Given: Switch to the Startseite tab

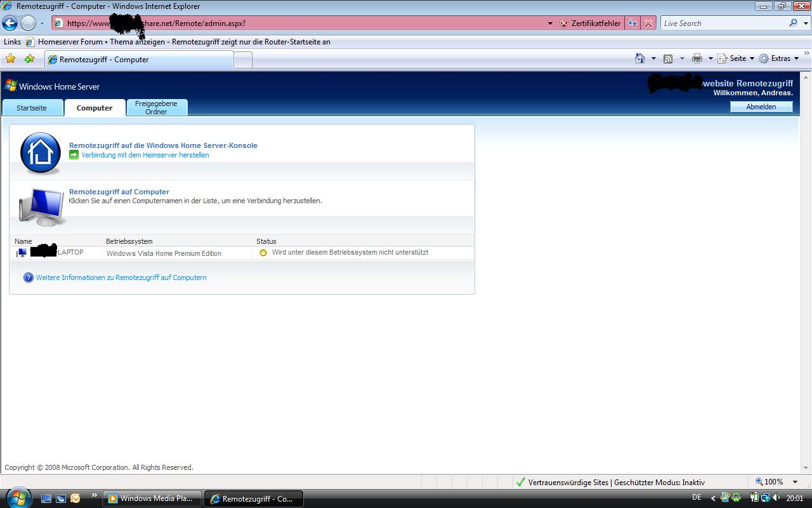Looking at the screenshot, I should point(32,108).
